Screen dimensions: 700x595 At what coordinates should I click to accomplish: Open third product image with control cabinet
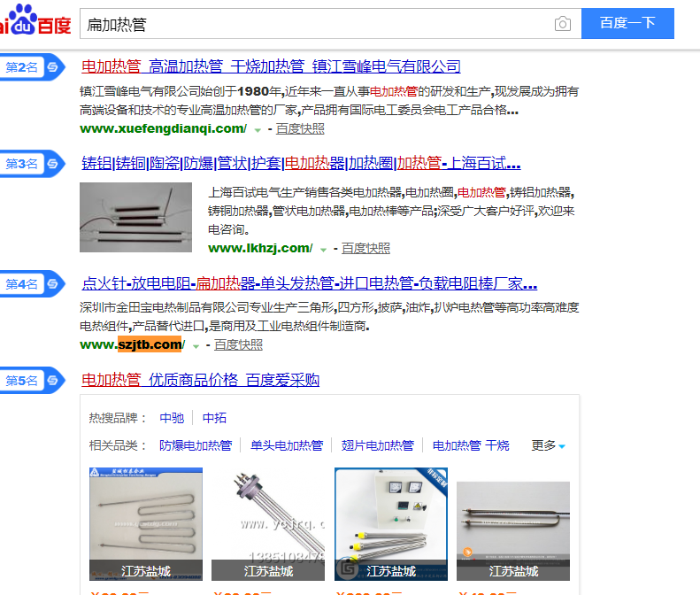[x=391, y=524]
